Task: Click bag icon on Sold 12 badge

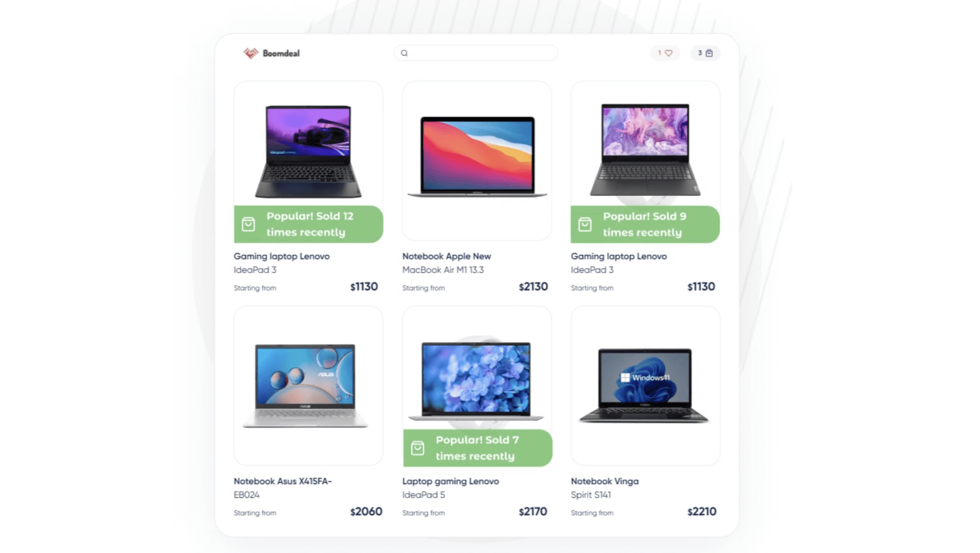Action: coord(248,224)
